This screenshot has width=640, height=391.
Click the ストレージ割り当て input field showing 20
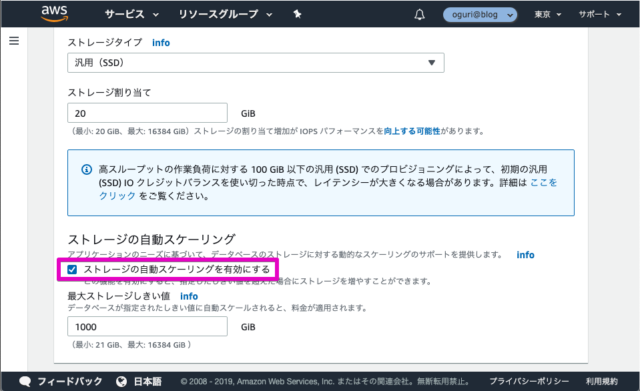point(147,113)
